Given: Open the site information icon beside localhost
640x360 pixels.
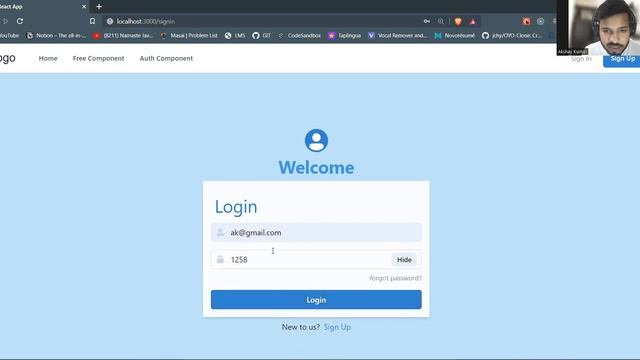Looking at the screenshot, I should click(110, 21).
